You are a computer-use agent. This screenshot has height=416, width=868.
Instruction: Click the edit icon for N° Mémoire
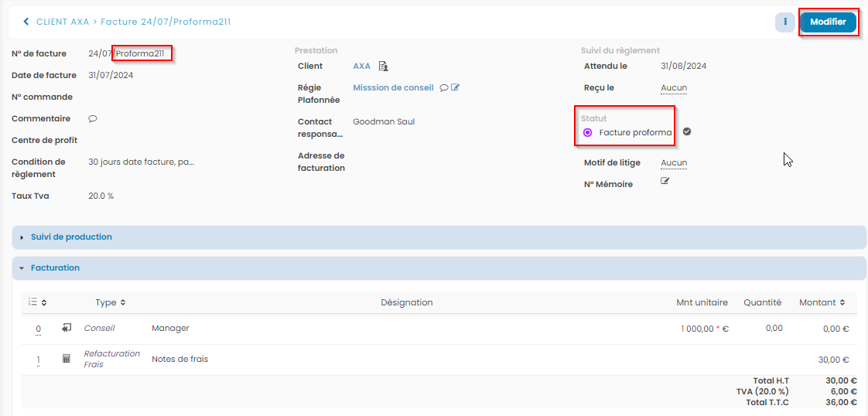pyautogui.click(x=665, y=181)
